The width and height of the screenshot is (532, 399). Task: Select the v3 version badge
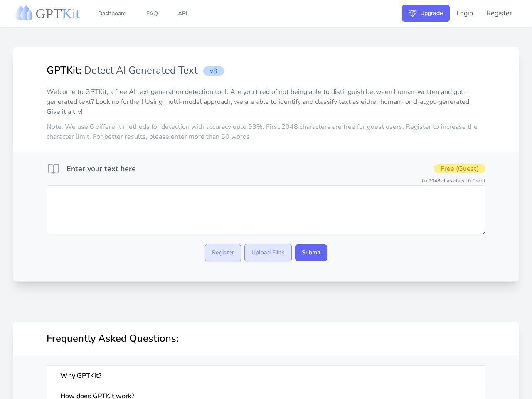pyautogui.click(x=213, y=71)
